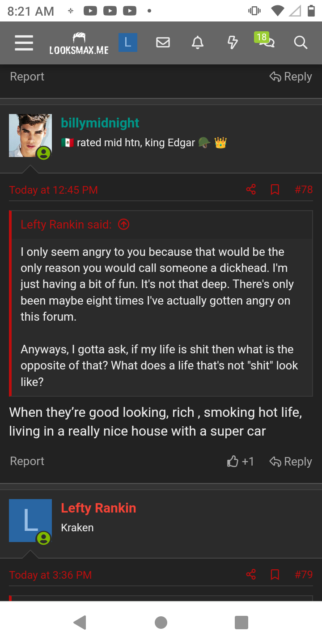Open the What's New lightning icon
The width and height of the screenshot is (322, 644).
232,42
